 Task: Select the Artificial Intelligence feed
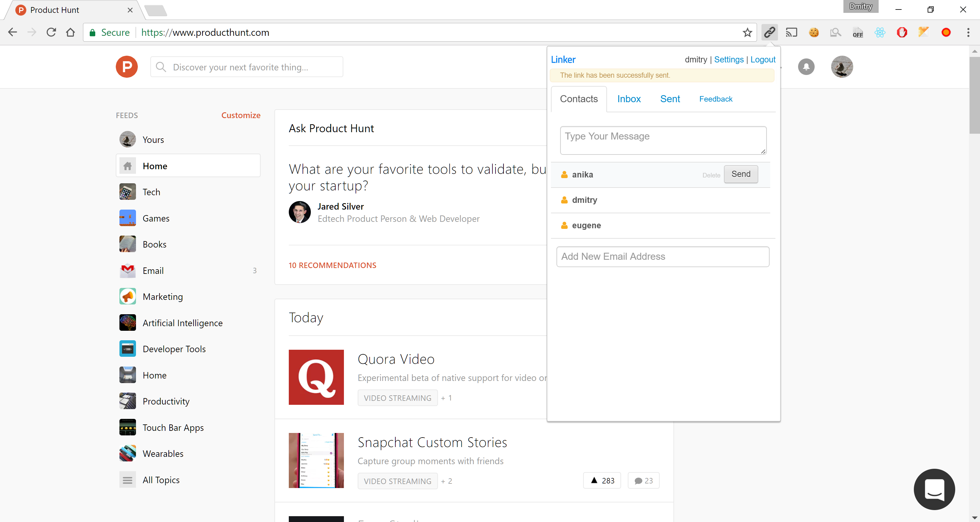[x=182, y=323]
